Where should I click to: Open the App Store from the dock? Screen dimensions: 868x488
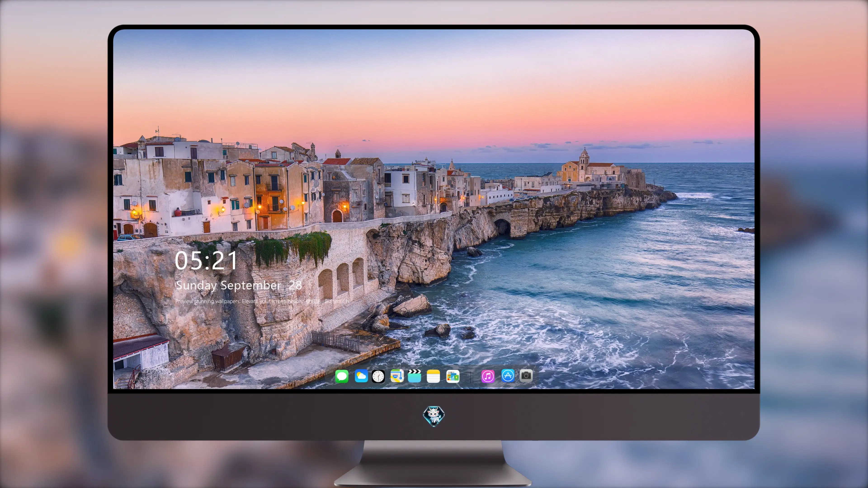tap(508, 376)
